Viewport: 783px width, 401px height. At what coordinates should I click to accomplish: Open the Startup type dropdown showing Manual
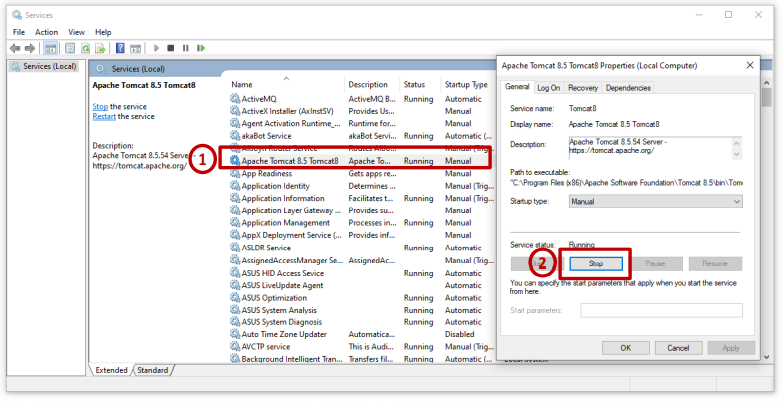[656, 202]
